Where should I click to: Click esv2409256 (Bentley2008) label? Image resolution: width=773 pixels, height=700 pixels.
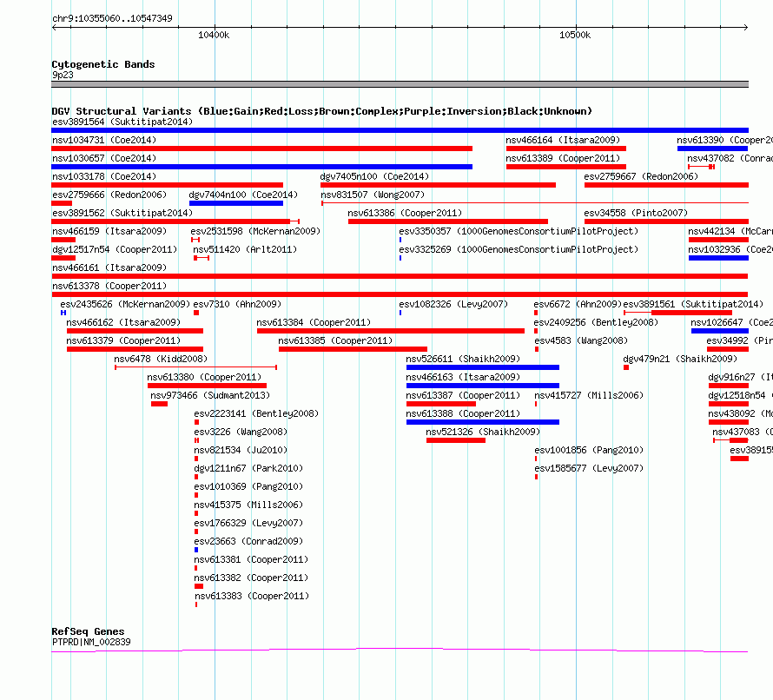coord(596,322)
